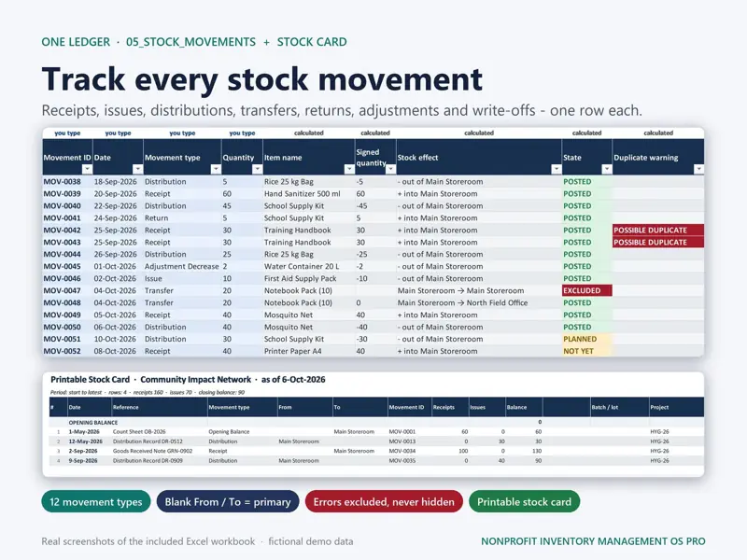Select the EXCLUDED state cell
747x560 pixels.
point(587,290)
